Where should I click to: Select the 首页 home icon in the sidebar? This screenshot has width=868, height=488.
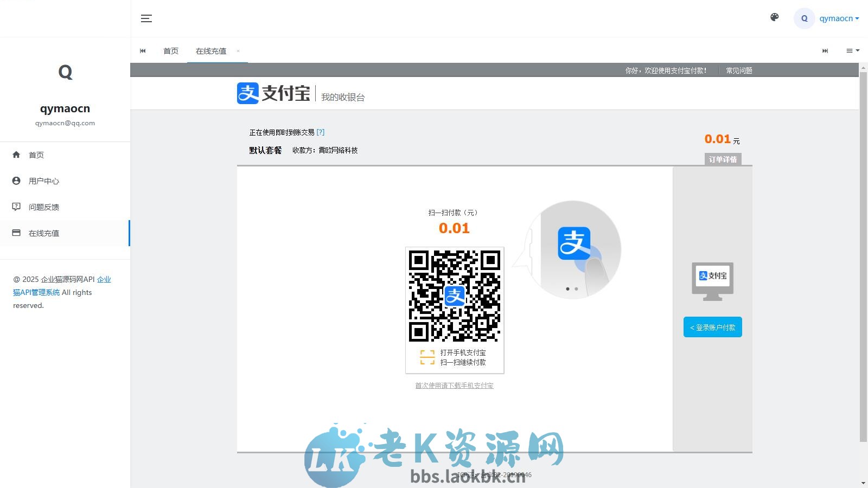[16, 155]
